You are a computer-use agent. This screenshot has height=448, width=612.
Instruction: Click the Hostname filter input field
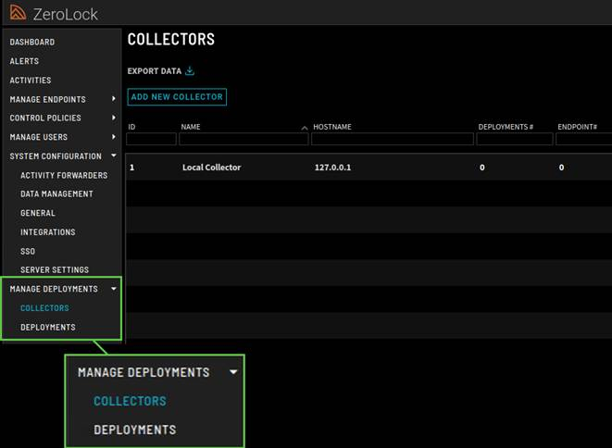coord(392,139)
